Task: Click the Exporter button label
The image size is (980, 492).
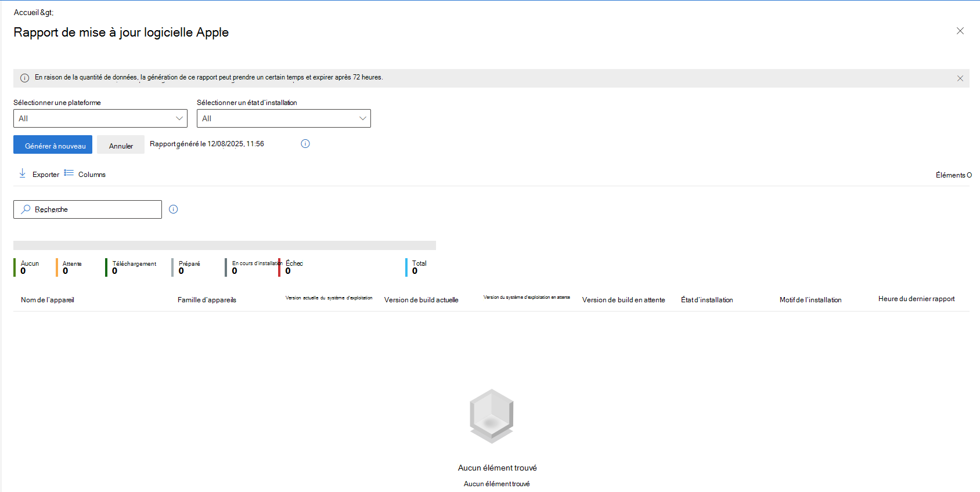Action: tap(46, 175)
